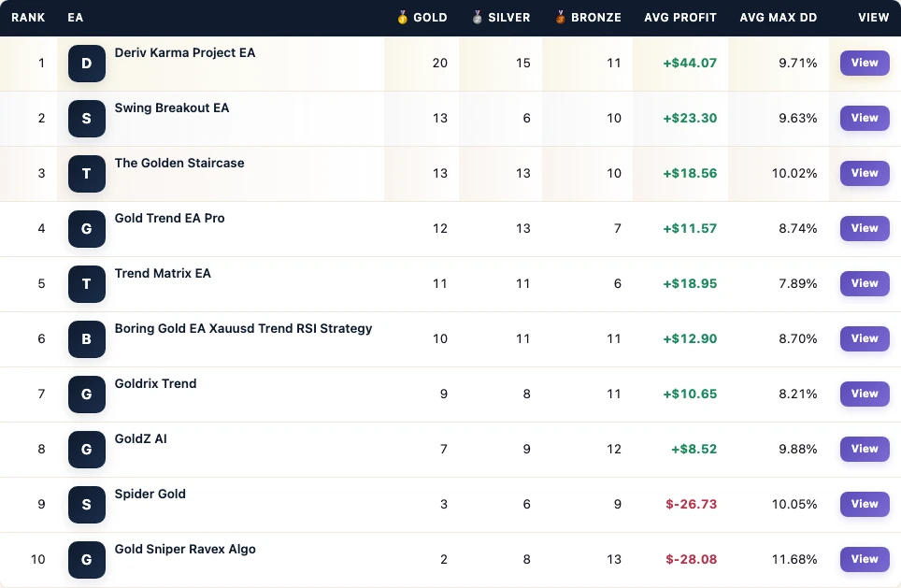This screenshot has width=901, height=588.
Task: Click the GOLD column header label
Action: (x=430, y=18)
